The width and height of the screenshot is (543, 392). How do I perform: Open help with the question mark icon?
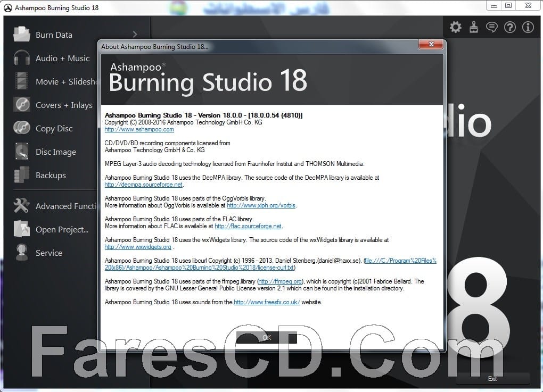coord(510,27)
